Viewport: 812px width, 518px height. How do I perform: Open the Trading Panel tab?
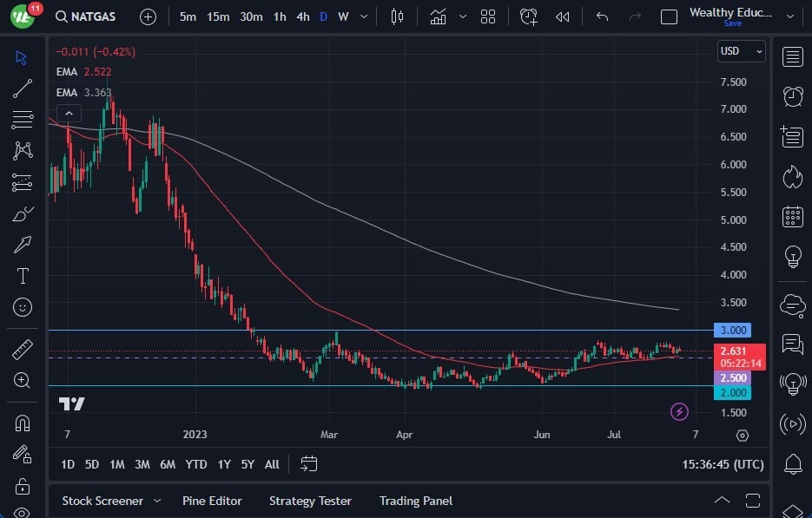coord(416,501)
